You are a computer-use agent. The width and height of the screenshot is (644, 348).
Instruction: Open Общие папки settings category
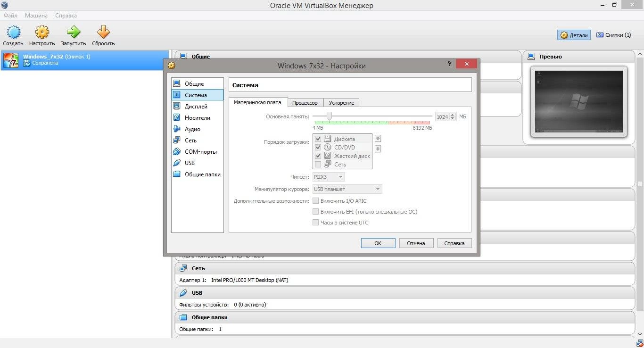point(198,174)
